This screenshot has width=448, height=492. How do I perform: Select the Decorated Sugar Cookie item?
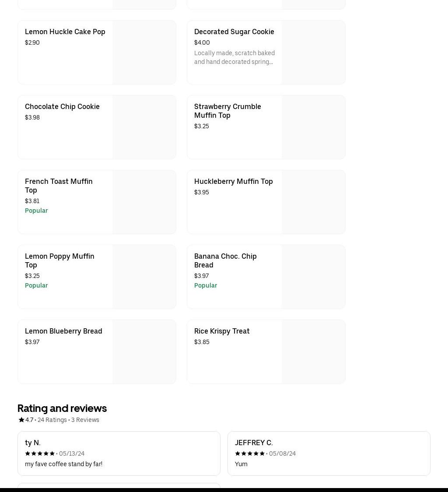pyautogui.click(x=234, y=32)
